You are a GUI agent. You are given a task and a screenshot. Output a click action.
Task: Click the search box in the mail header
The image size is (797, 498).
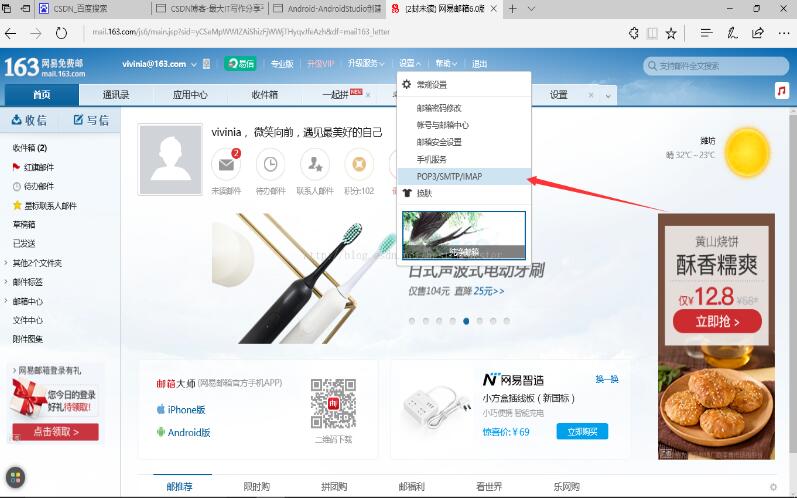pos(716,66)
